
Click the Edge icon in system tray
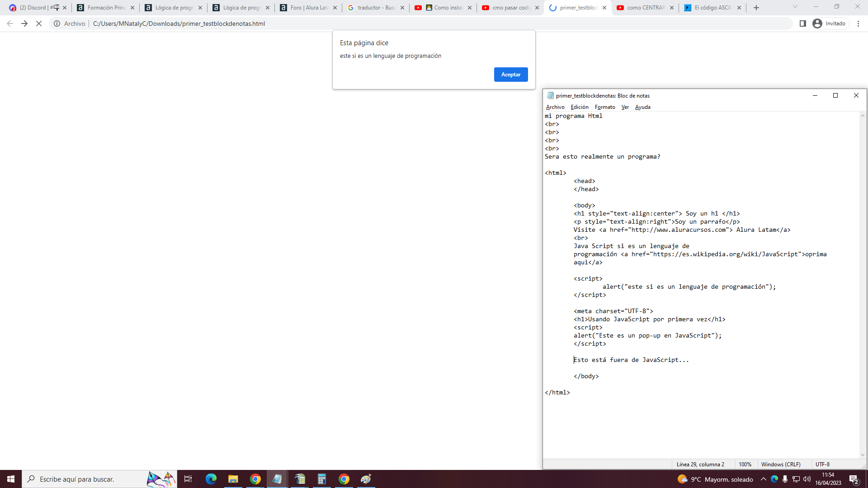tap(774, 479)
